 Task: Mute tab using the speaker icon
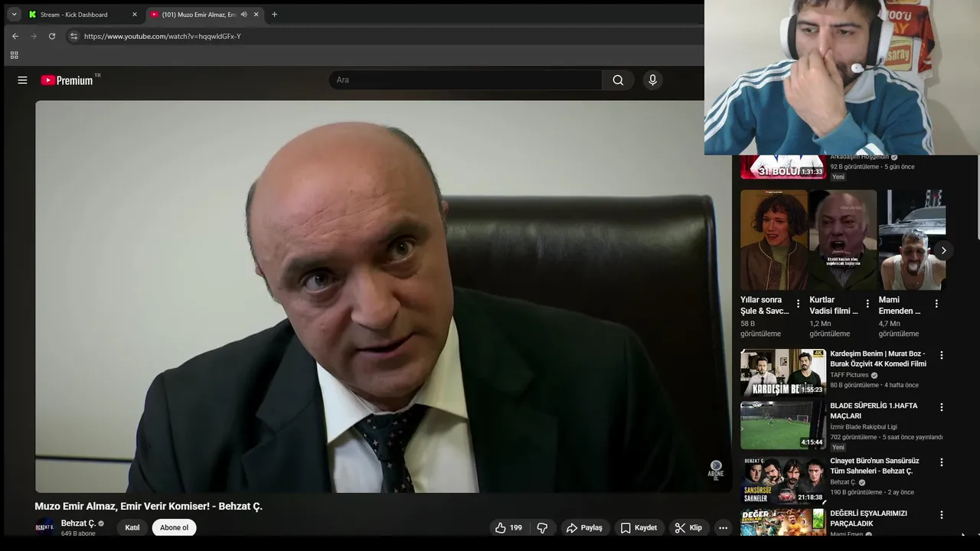[x=243, y=15]
